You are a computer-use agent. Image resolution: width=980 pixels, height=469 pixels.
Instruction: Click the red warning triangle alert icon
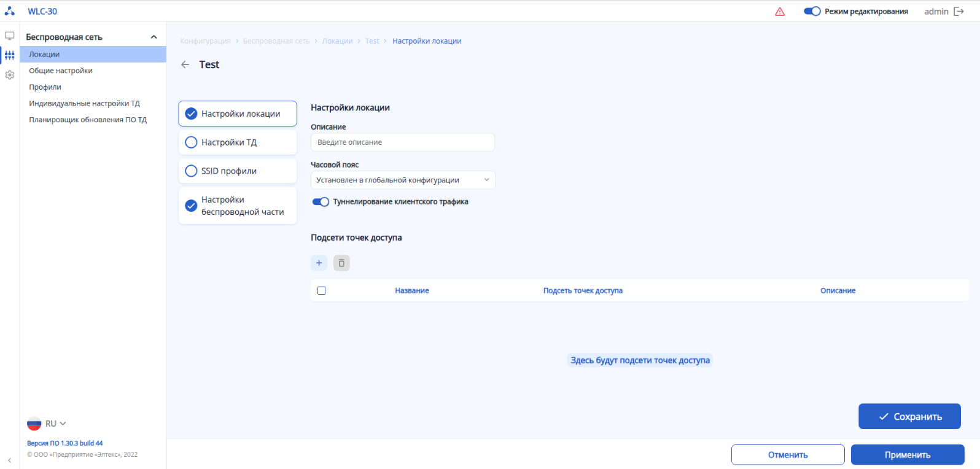point(780,12)
